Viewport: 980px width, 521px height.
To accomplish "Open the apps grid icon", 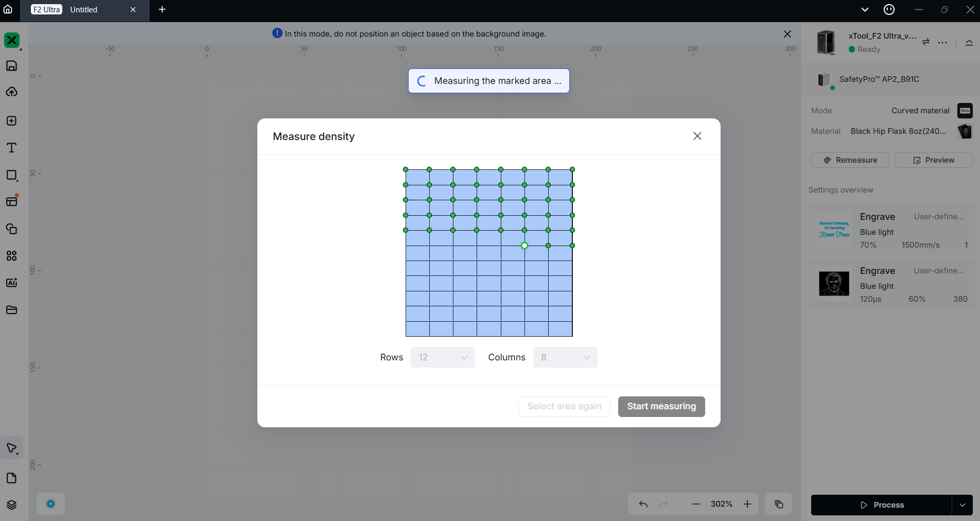I will [x=11, y=256].
